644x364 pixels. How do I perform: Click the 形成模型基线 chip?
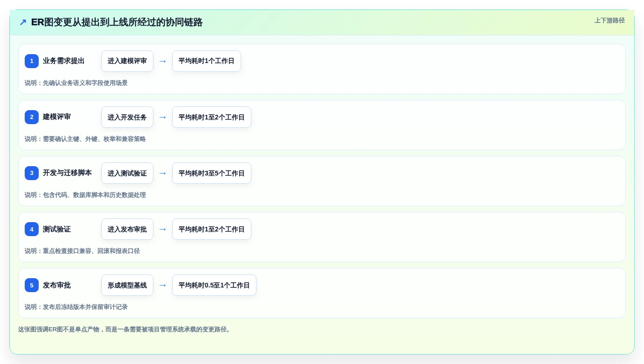click(127, 285)
